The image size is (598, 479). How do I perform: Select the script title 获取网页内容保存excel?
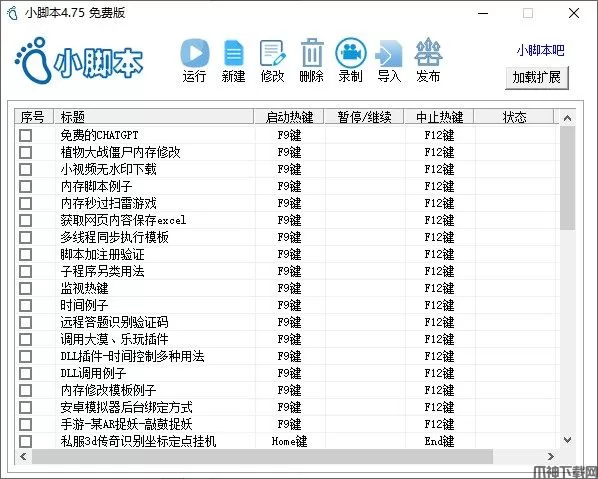click(x=123, y=220)
